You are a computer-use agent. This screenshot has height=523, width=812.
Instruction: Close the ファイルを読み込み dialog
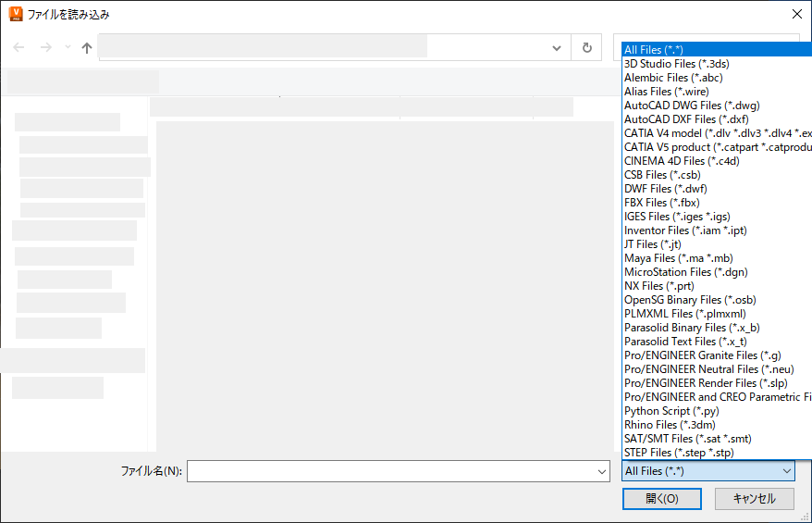tap(797, 14)
